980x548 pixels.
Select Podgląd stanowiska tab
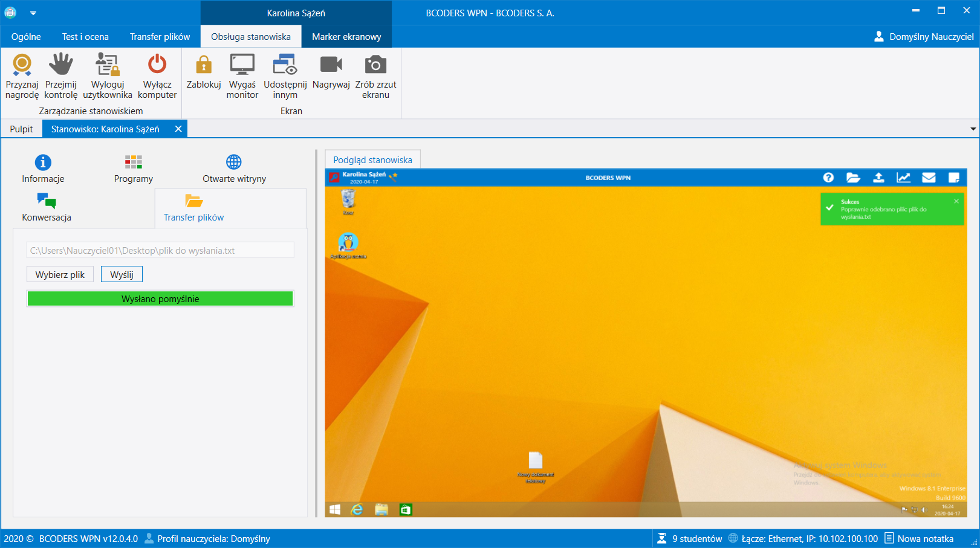pos(372,160)
